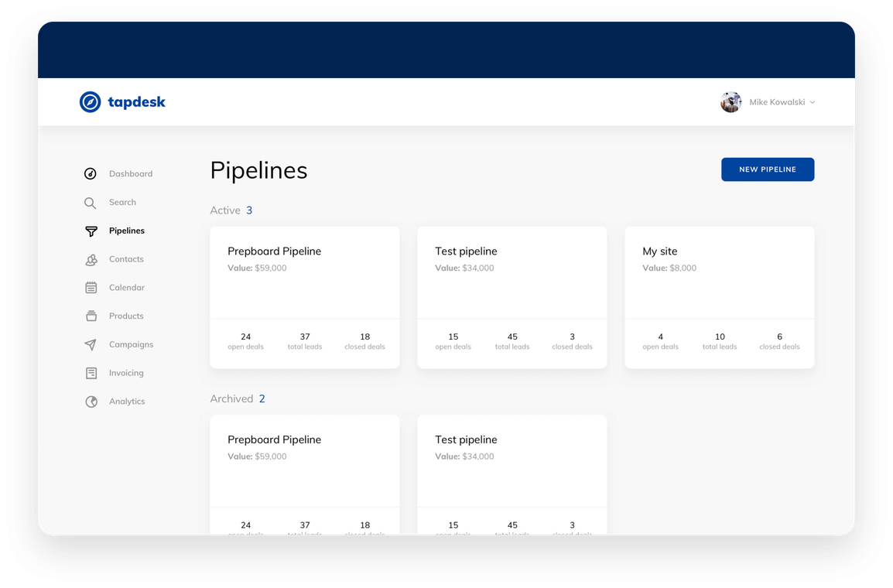Click the New Pipeline button
Image resolution: width=893 pixels, height=588 pixels.
pyautogui.click(x=767, y=169)
